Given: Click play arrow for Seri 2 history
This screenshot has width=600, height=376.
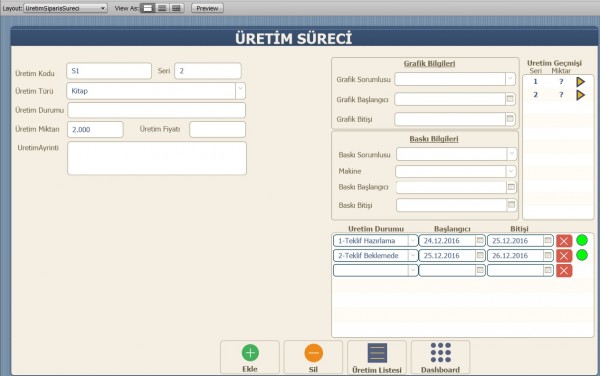Looking at the screenshot, I should 580,95.
